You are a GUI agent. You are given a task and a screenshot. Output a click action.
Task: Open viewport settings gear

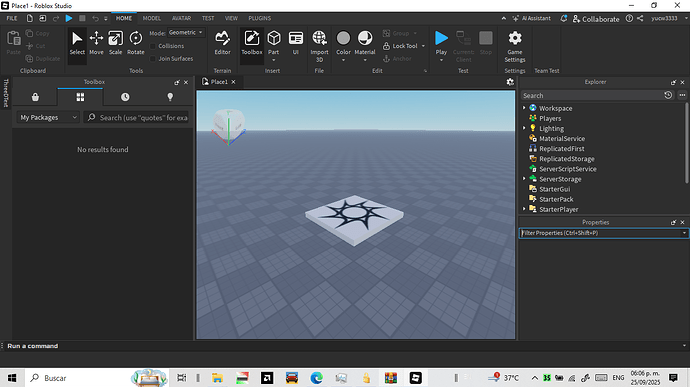coord(510,82)
